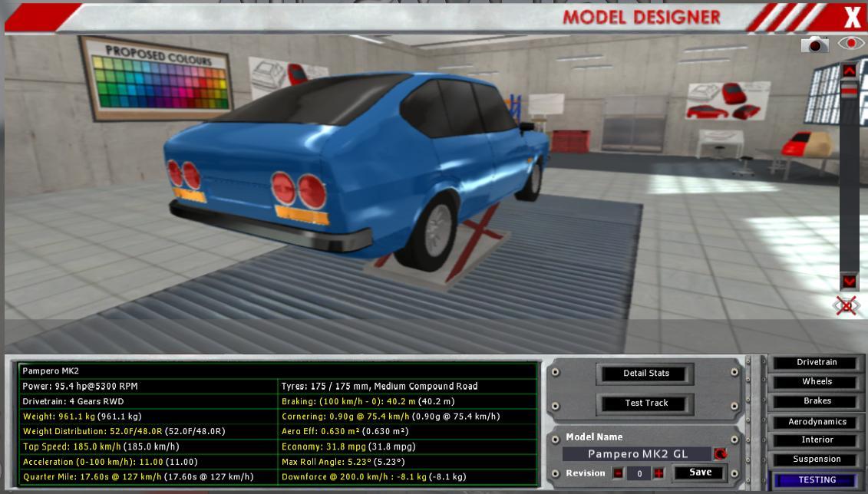Increase revision with the plus button
868x494 pixels.
pyautogui.click(x=658, y=473)
